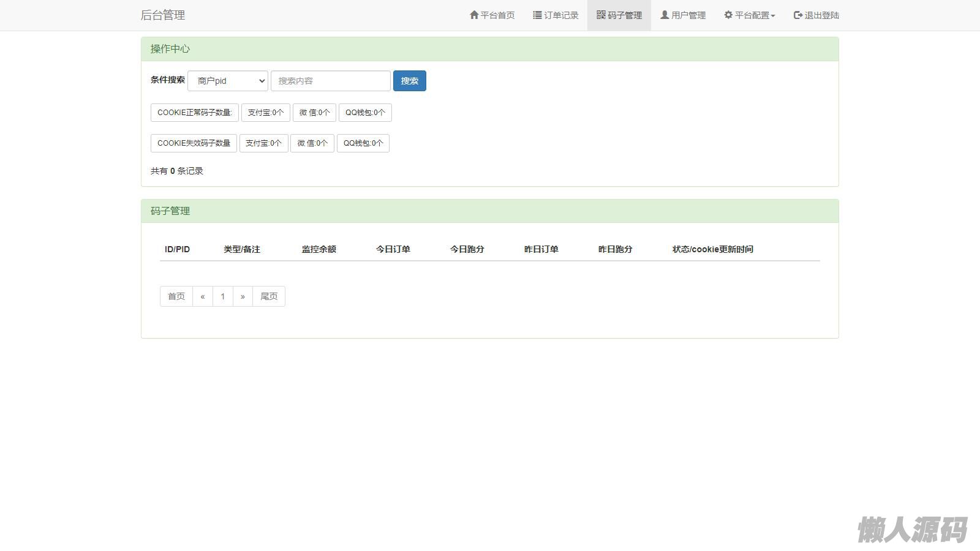The width and height of the screenshot is (980, 551).
Task: Click the logout icon beside 退出登陆
Action: coord(798,15)
